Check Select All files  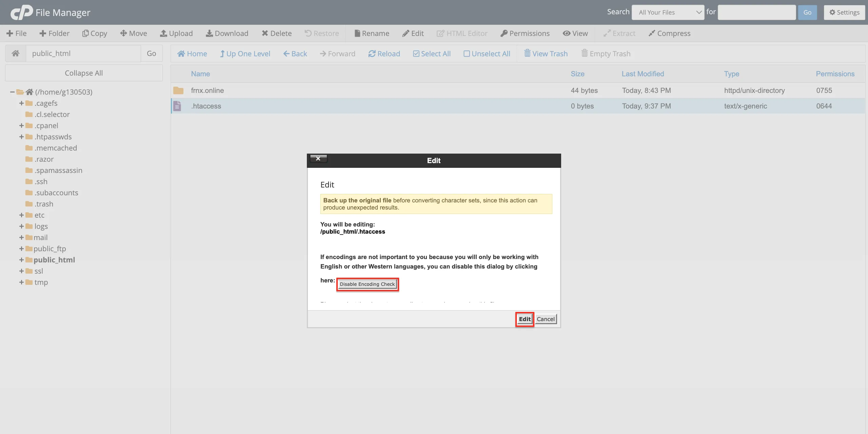432,54
